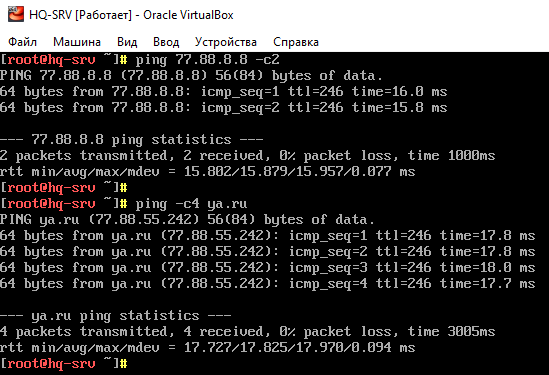Click the window title 'HQ-SRV [Работает] - Oracle VirtualBox'
549x375 pixels.
[x=131, y=15]
